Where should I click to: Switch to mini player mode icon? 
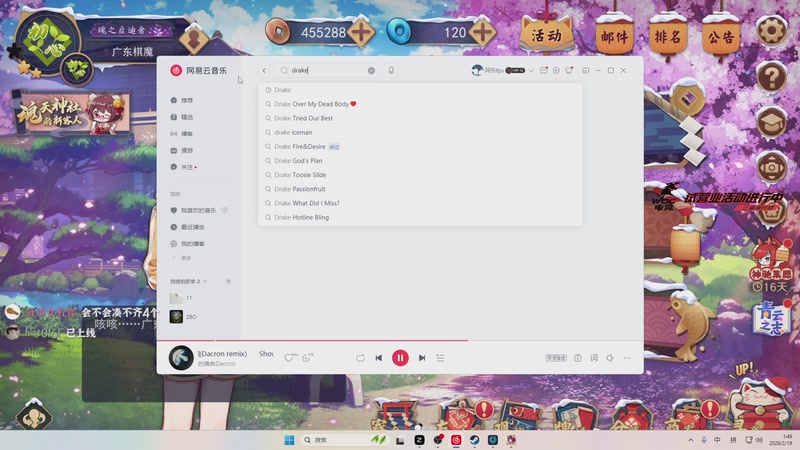[586, 70]
